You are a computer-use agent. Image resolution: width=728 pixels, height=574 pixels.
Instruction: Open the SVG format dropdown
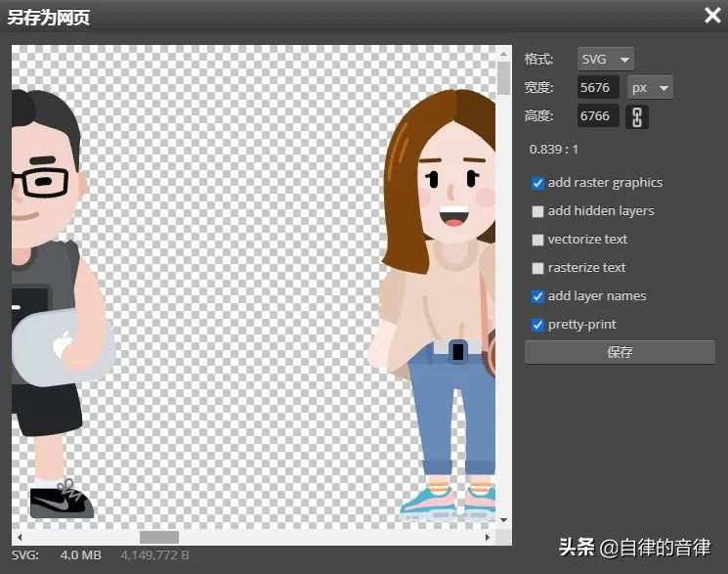(606, 59)
